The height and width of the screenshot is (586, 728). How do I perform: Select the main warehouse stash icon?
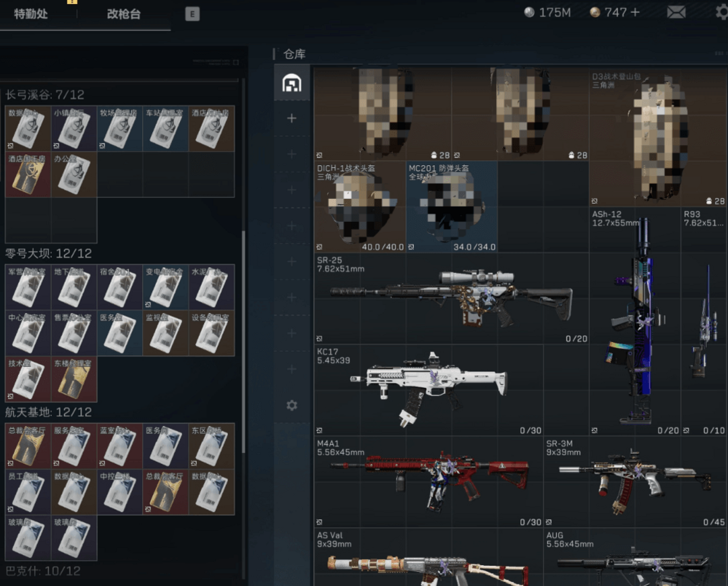pyautogui.click(x=292, y=83)
